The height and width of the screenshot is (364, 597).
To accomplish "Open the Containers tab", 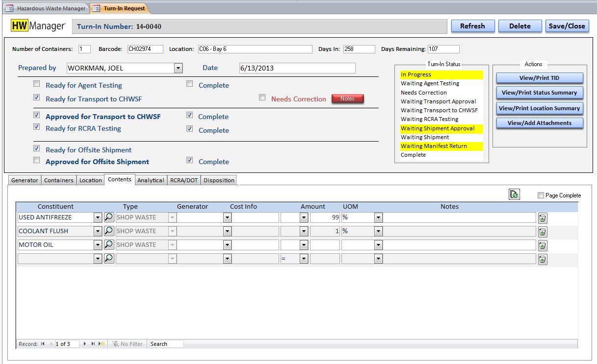I will coord(59,180).
